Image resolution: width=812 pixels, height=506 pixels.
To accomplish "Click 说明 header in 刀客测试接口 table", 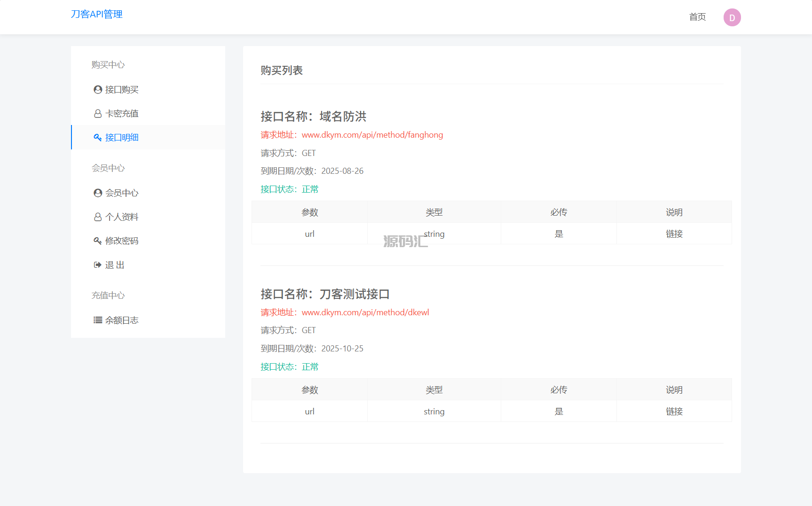I will pyautogui.click(x=674, y=390).
